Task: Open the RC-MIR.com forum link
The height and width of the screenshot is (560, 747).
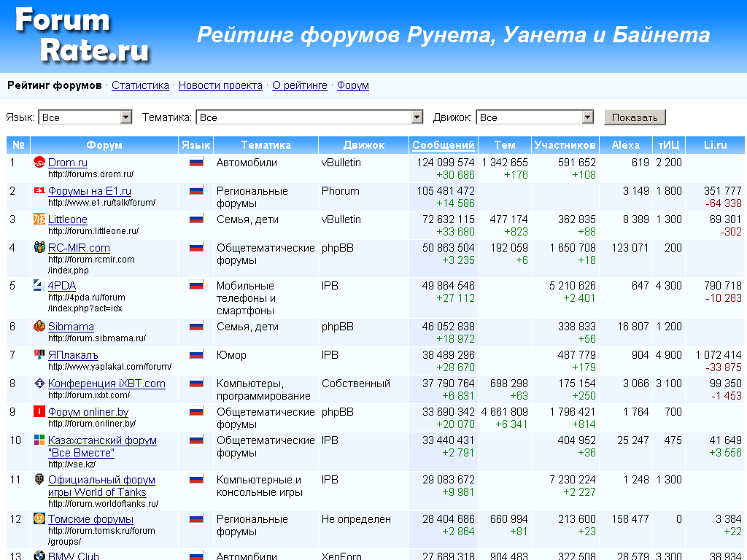Action: [x=79, y=248]
